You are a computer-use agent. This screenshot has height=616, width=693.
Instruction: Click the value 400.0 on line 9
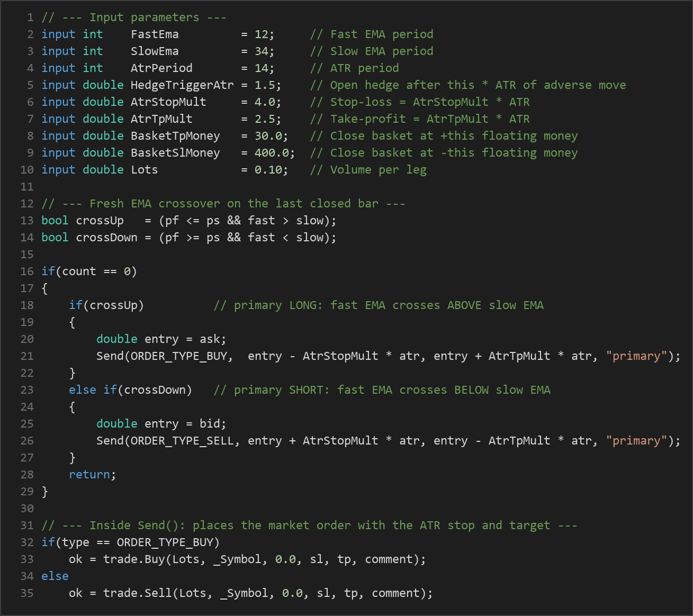[x=272, y=153]
